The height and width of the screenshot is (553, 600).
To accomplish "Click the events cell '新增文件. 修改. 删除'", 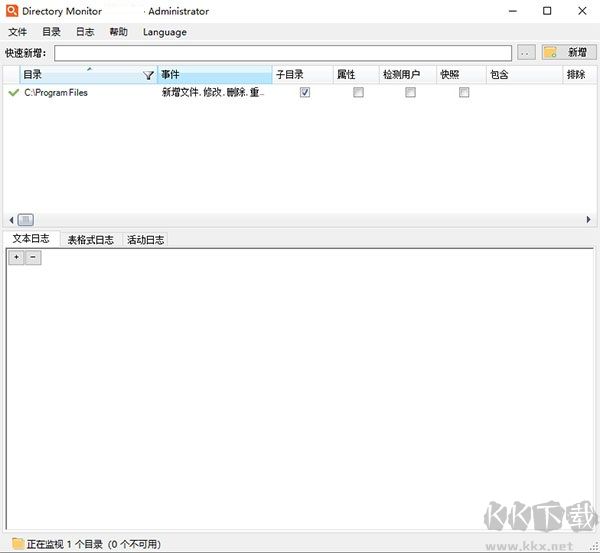I will coord(213,93).
